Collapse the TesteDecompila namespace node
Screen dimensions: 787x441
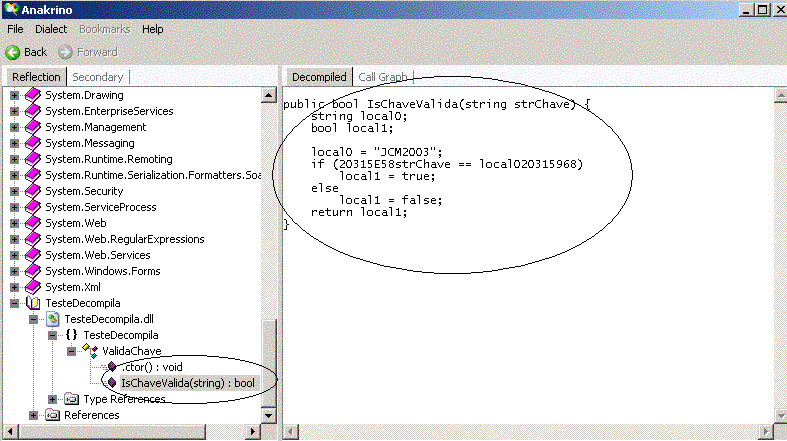pos(52,335)
